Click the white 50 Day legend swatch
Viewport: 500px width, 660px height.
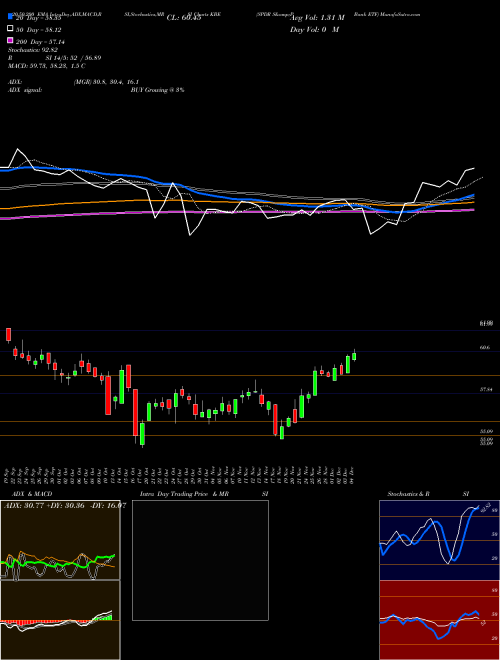(x=10, y=29)
